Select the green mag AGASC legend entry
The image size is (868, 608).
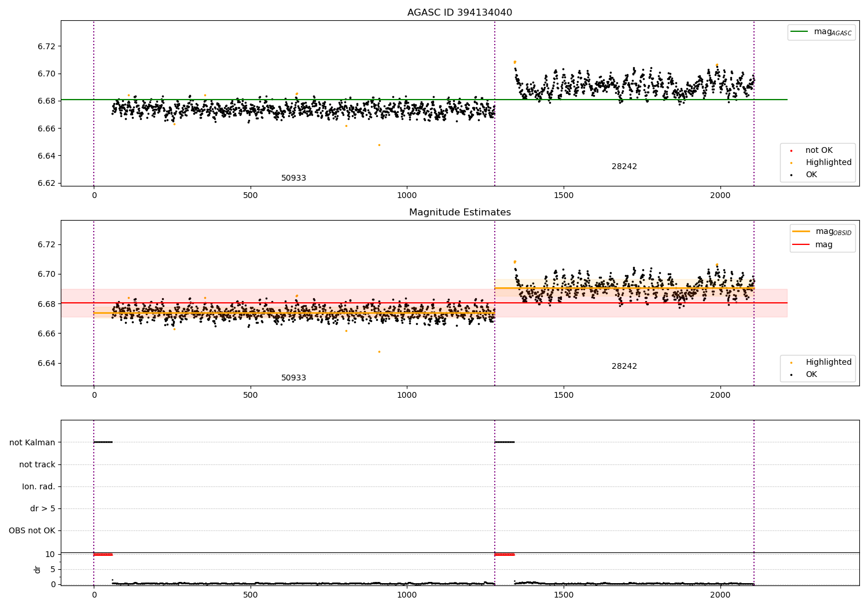click(821, 32)
